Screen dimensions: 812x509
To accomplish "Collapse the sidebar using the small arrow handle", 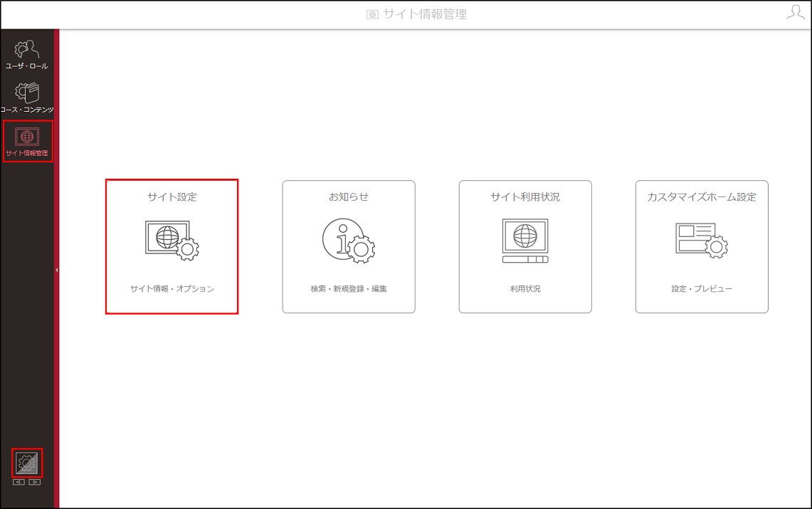I will click(56, 270).
